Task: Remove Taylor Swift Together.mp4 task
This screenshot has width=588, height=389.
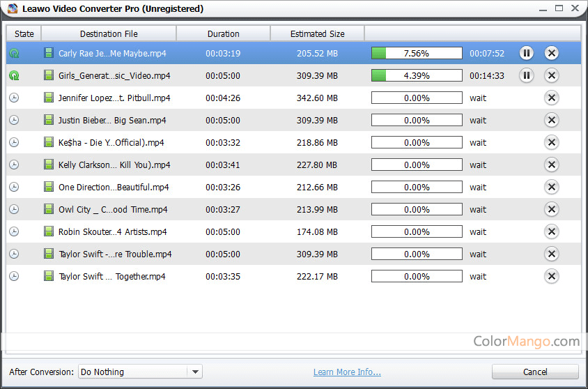Action: coord(551,277)
